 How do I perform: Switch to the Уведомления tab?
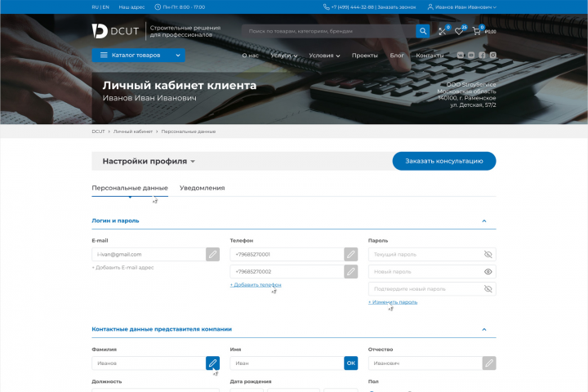203,188
